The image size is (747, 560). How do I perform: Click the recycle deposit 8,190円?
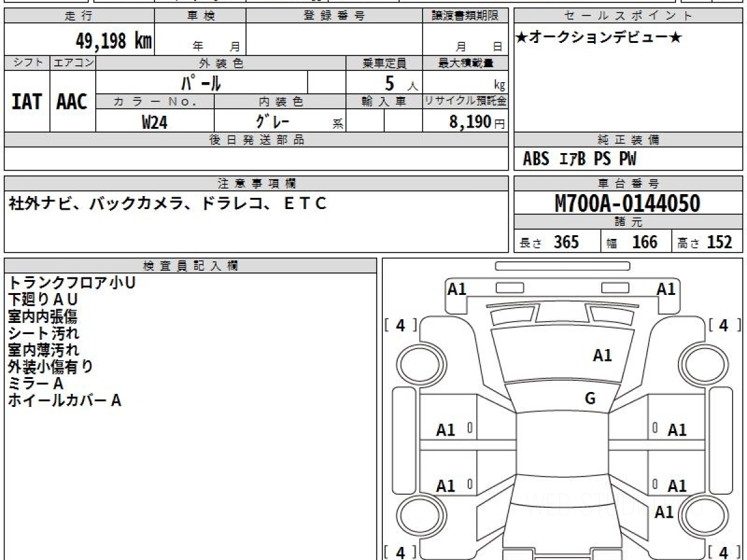(x=477, y=122)
